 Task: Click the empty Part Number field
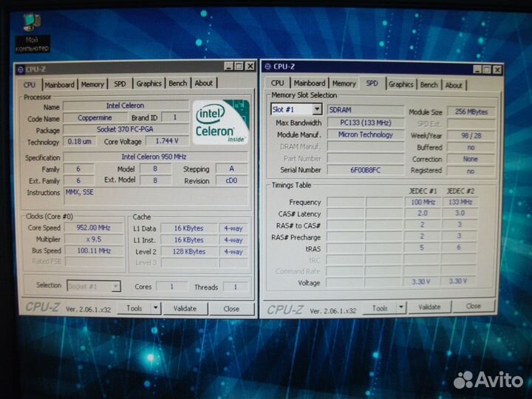[366, 158]
